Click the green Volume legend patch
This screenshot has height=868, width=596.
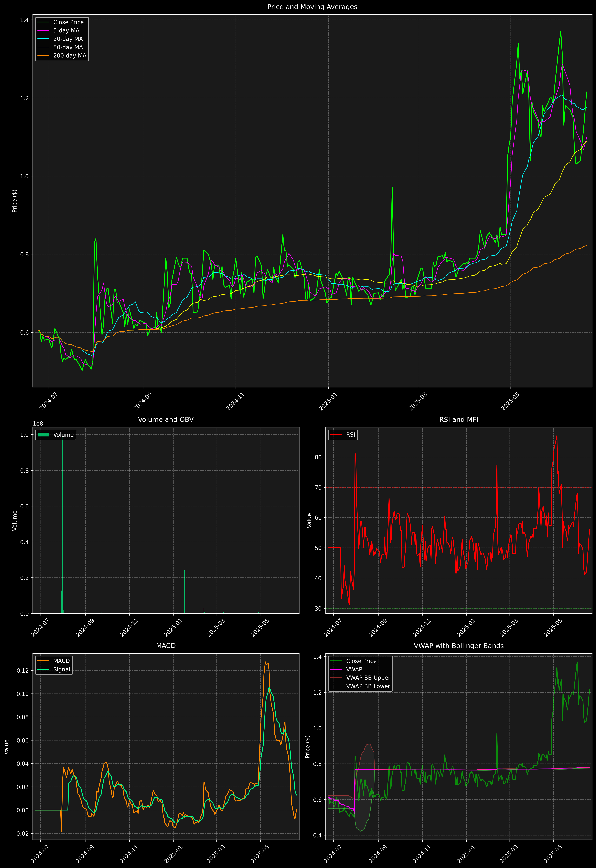pyautogui.click(x=43, y=435)
